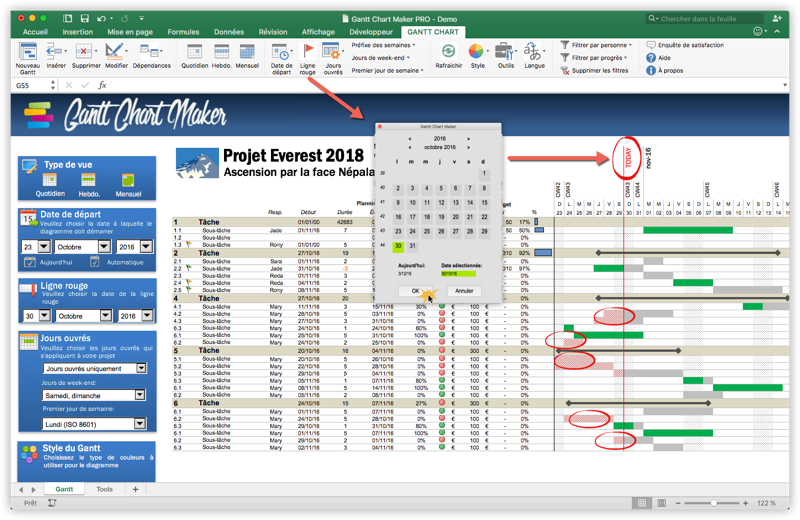Select day 31 in the calendar

[x=412, y=246]
